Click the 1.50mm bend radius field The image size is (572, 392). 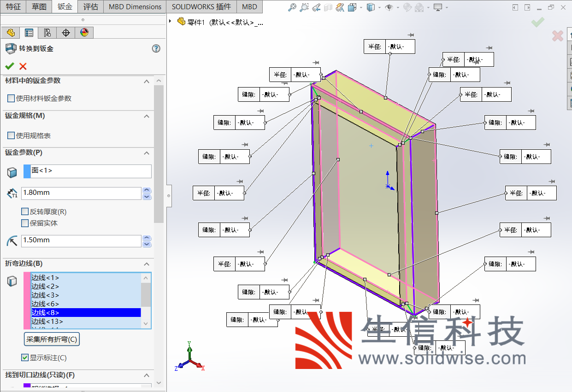tap(81, 240)
